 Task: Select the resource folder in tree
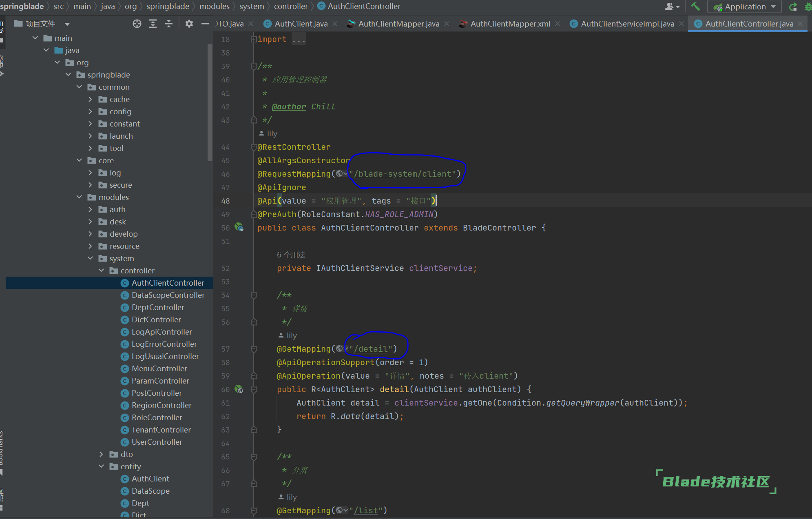point(124,246)
